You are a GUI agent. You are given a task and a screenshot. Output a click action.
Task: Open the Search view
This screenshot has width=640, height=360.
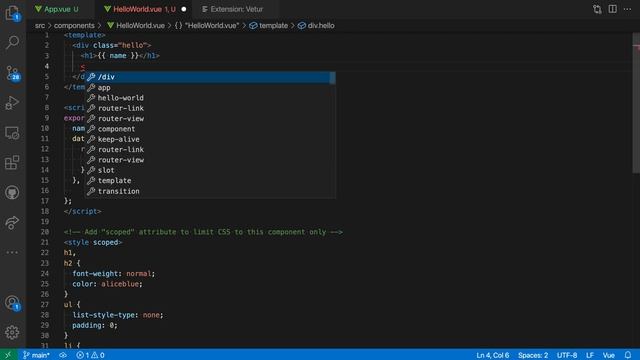click(x=12, y=42)
